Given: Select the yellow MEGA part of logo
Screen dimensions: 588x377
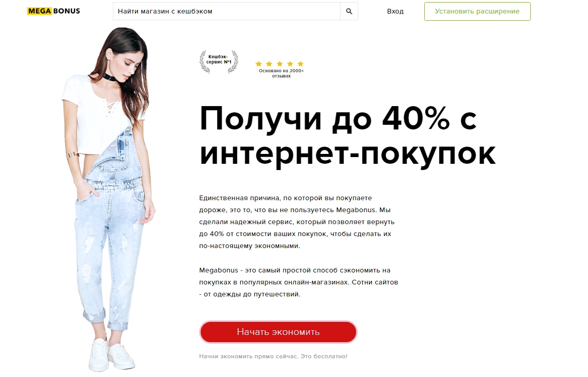Looking at the screenshot, I should click(40, 11).
